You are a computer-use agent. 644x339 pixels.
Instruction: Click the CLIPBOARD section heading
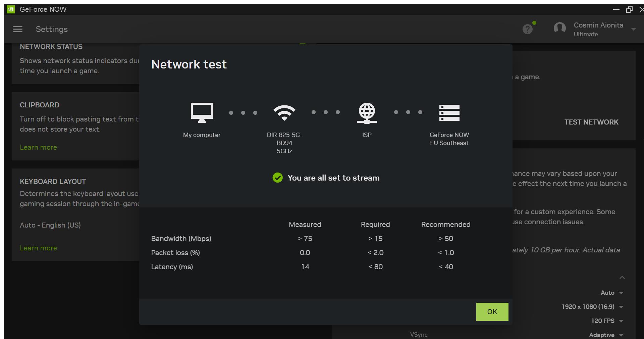coord(40,105)
